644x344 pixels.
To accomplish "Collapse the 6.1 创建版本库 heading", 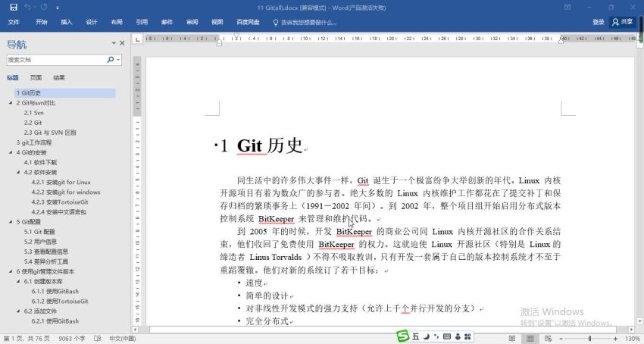I will [18, 282].
